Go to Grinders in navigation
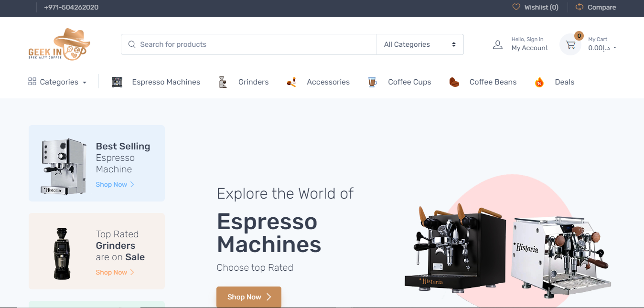The width and height of the screenshot is (644, 308). (x=253, y=82)
